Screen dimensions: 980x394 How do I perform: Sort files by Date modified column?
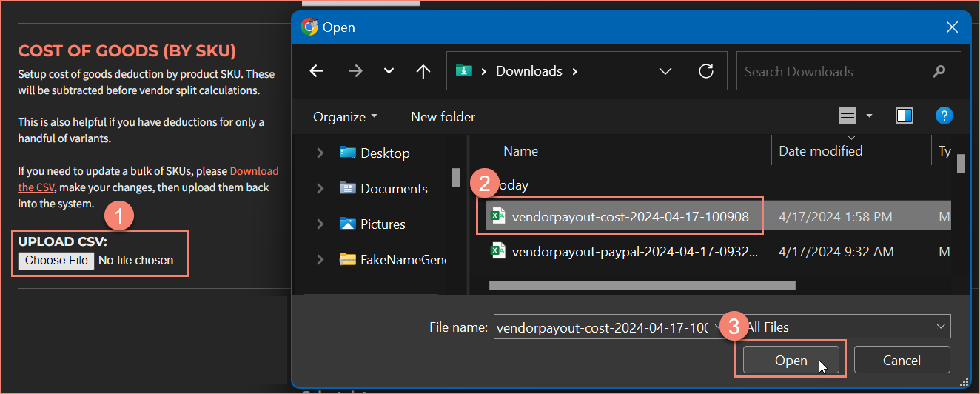821,150
